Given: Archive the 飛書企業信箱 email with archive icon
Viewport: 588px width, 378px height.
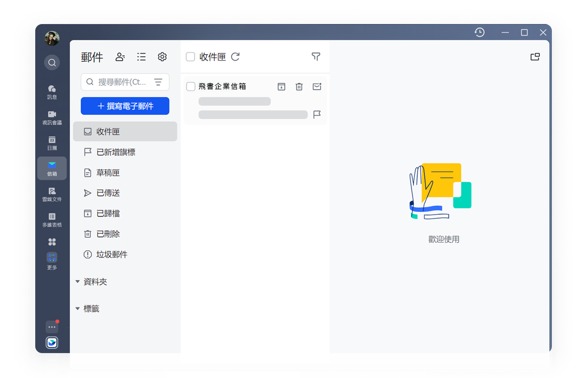Looking at the screenshot, I should tap(281, 87).
